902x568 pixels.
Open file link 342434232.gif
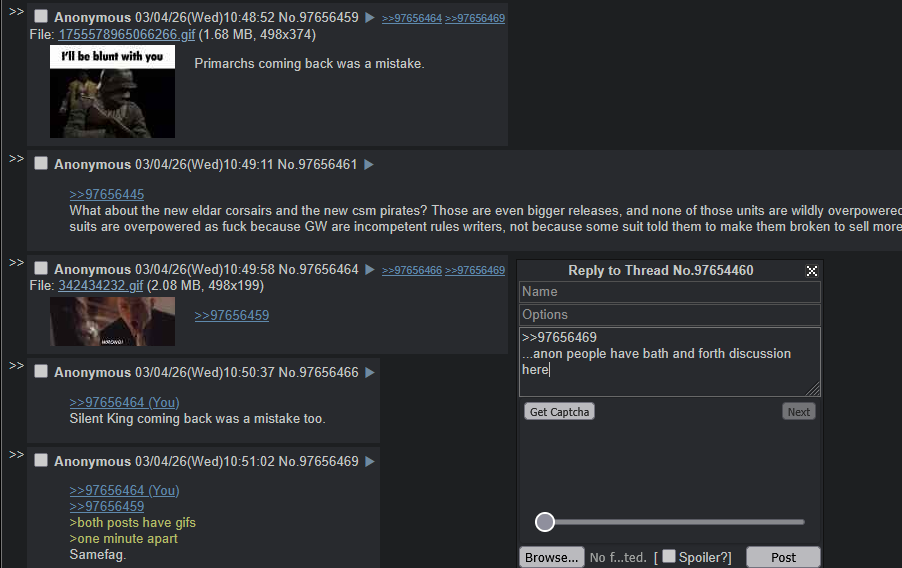(x=101, y=285)
